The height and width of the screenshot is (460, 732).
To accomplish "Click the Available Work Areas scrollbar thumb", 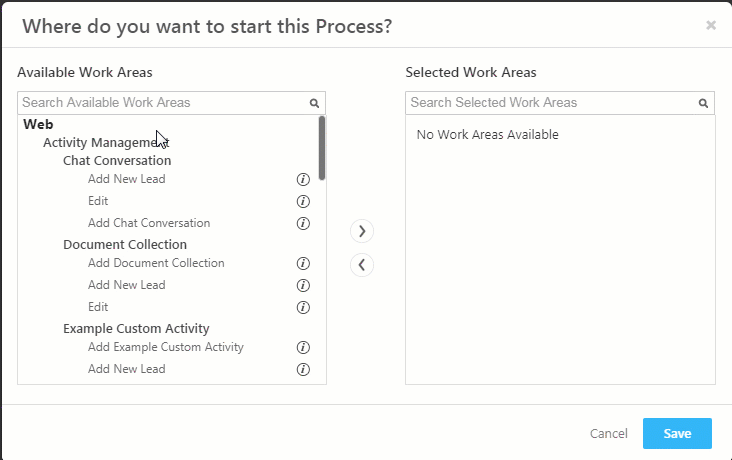I will [322, 148].
